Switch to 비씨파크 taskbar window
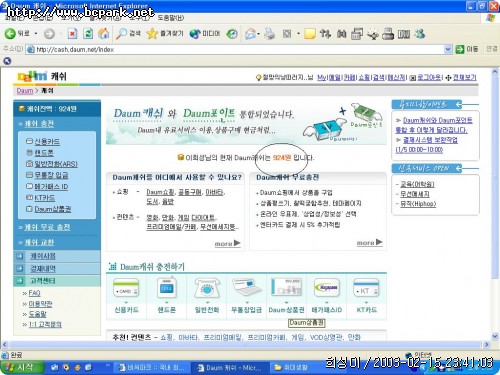The width and height of the screenshot is (500, 375). tap(152, 368)
